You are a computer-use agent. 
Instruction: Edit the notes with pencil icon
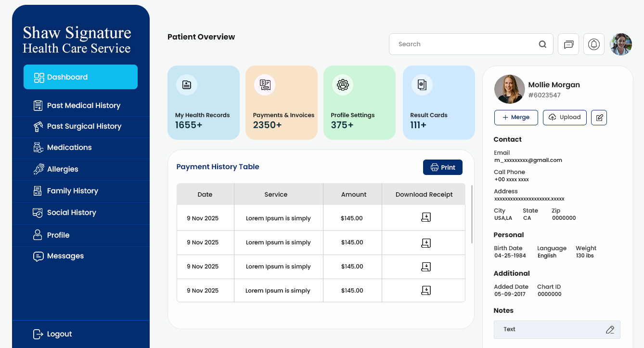[610, 330]
